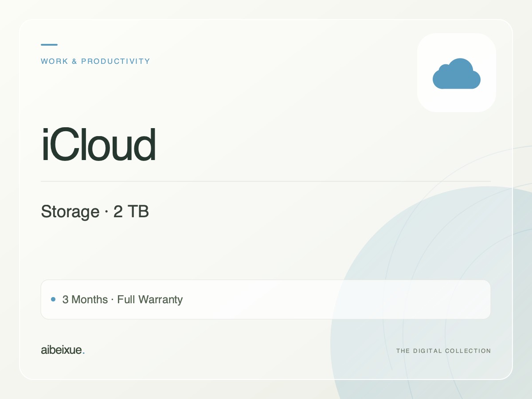Click the WORK & PRODUCTIVITY category label
532x399 pixels.
(95, 61)
